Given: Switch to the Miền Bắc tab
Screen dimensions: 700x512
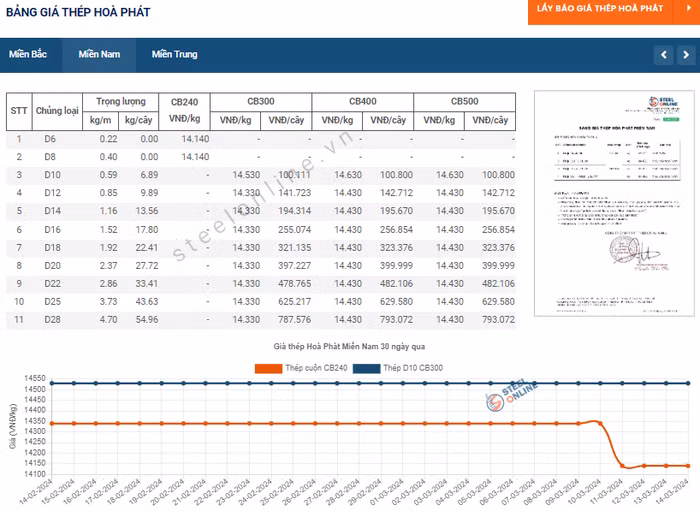Looking at the screenshot, I should (28, 54).
